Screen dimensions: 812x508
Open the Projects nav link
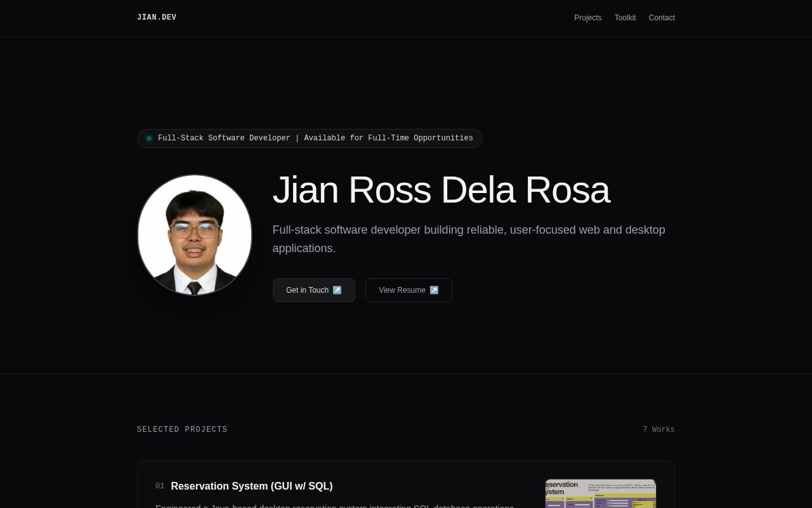click(x=587, y=18)
